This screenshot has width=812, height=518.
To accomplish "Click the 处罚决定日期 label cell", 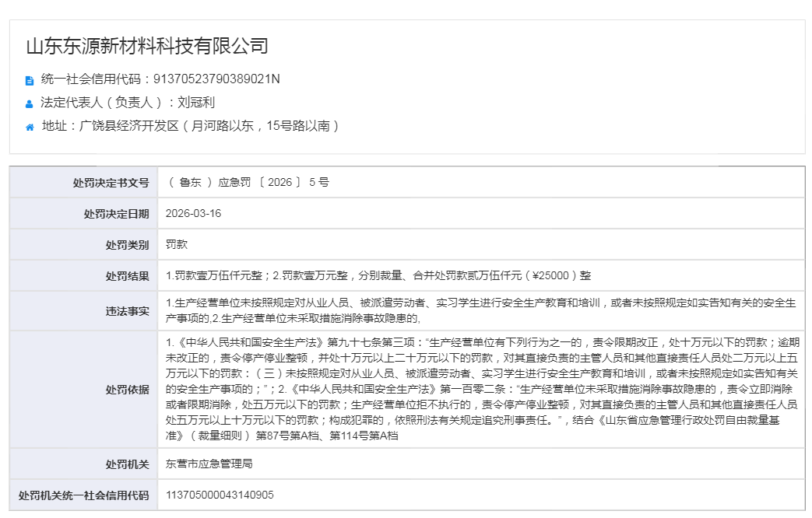I will tap(83, 214).
